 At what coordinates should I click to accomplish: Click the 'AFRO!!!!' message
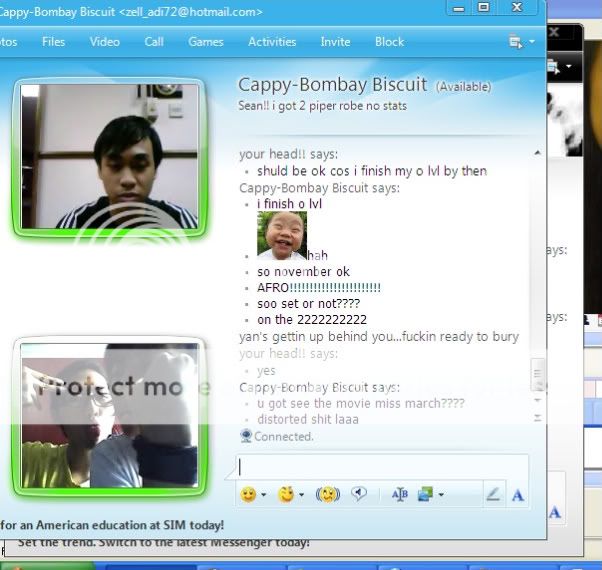[x=319, y=287]
